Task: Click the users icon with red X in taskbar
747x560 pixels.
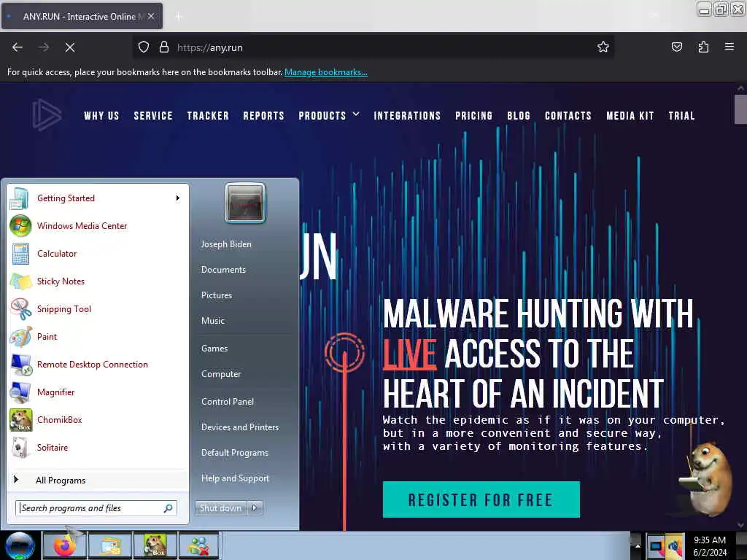Action: (199, 545)
